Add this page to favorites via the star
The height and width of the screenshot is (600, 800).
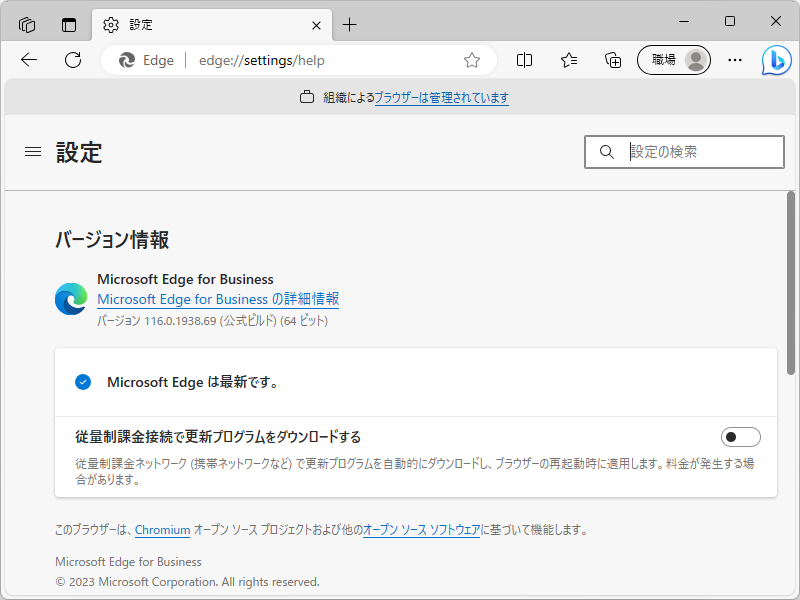(471, 60)
